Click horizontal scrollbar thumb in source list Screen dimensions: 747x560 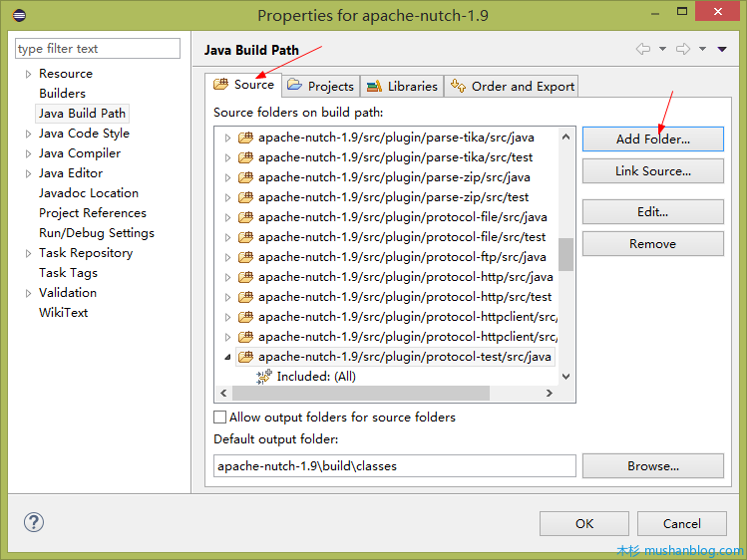(361, 393)
